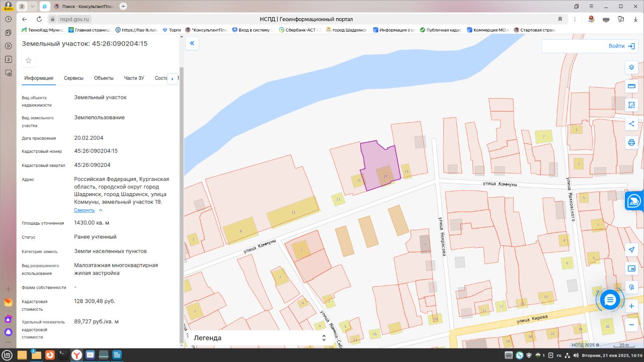Expand the Легенда panel
Screen dimensions: 644x362
click(324, 338)
